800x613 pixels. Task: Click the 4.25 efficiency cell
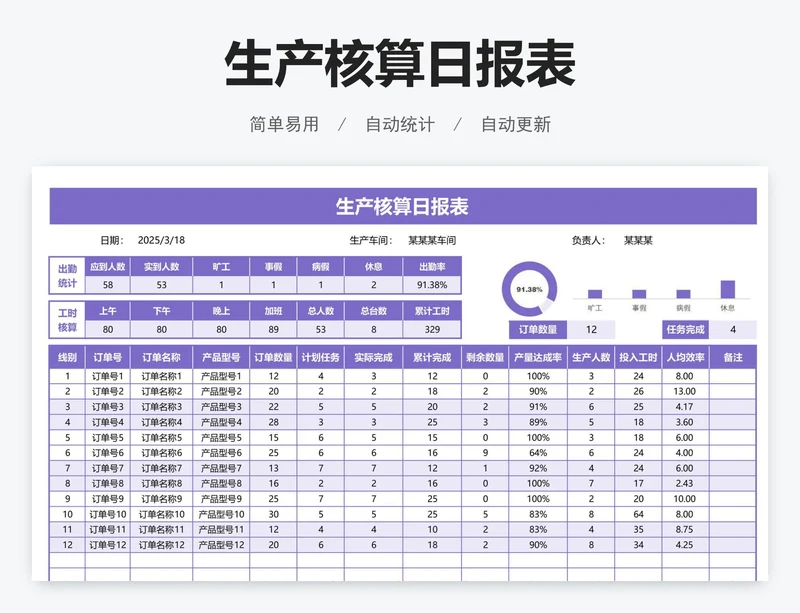685,545
